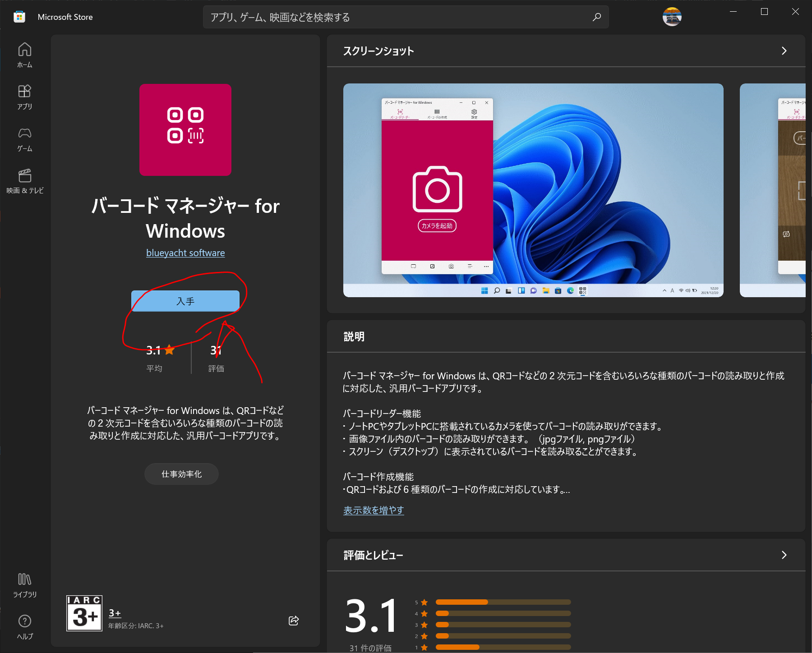Open the Home section in the sidebar

(25, 55)
